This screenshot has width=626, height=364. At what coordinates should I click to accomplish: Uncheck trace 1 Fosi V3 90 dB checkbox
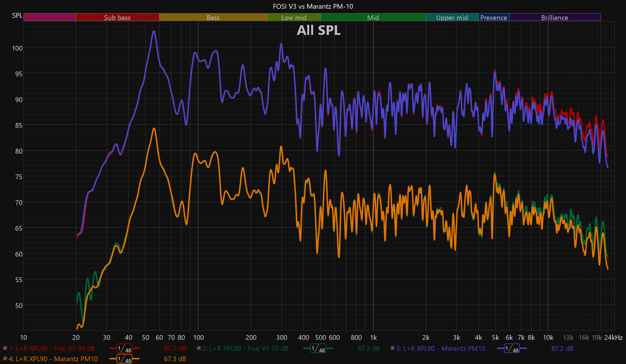coord(5,348)
